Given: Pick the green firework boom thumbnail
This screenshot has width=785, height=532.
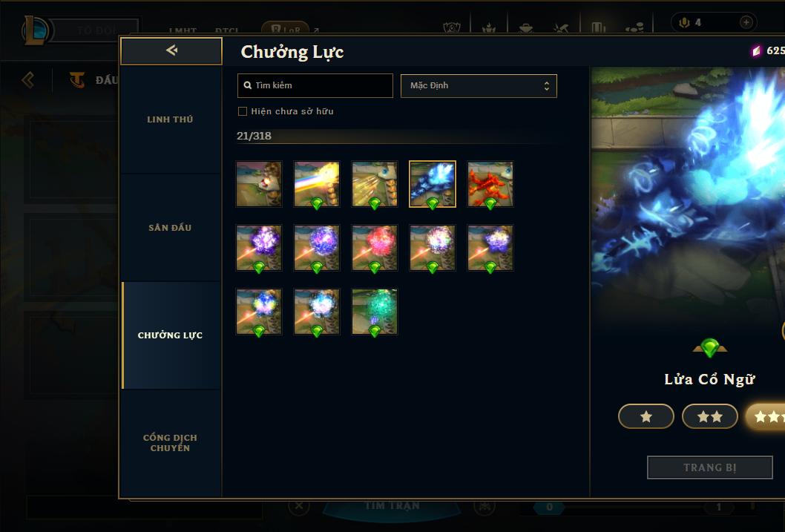Looking at the screenshot, I should click(375, 312).
